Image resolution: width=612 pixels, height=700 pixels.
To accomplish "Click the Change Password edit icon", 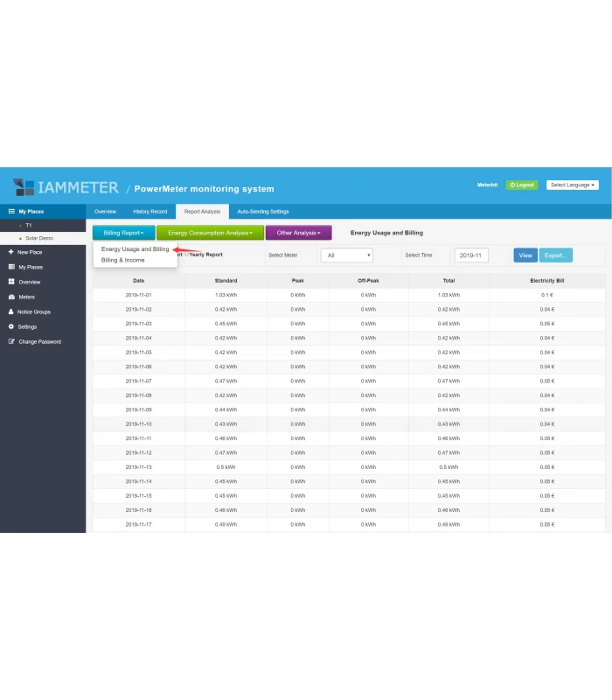I will coord(11,341).
